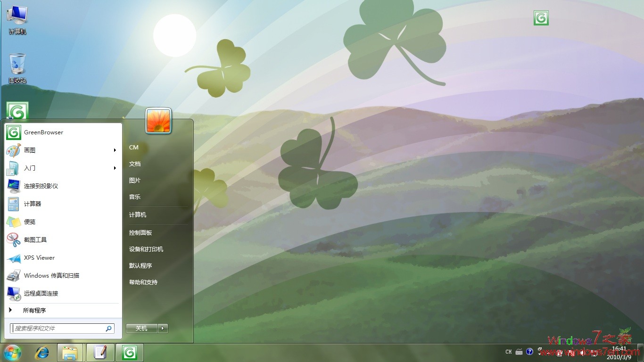Expand 所有程序 to show all programs

35,310
